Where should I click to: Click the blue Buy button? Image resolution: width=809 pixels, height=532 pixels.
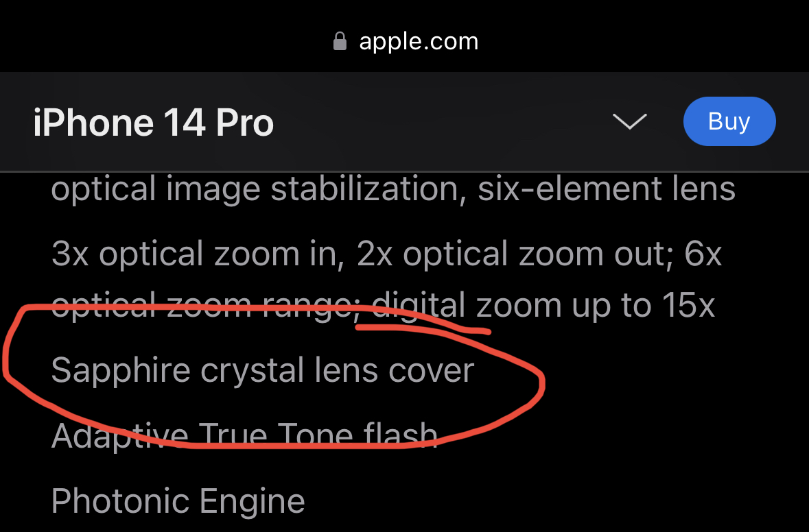(x=729, y=121)
